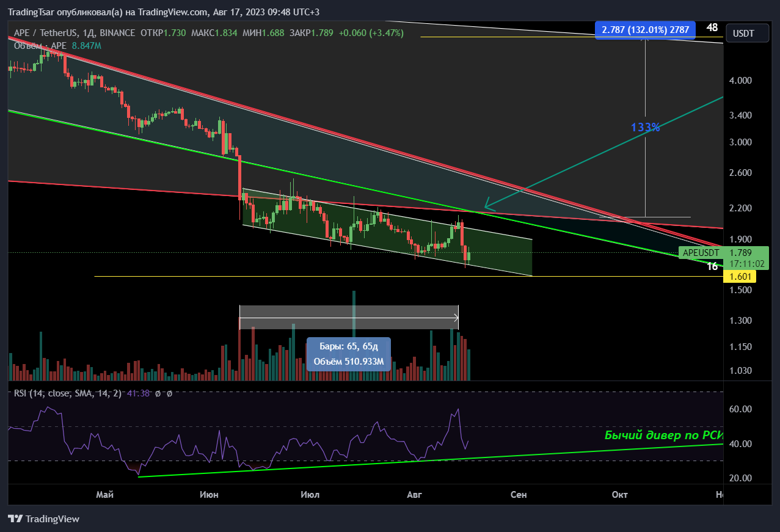Image resolution: width=780 pixels, height=532 pixels.
Task: Click the 3.400 price axis label
Action: (740, 115)
